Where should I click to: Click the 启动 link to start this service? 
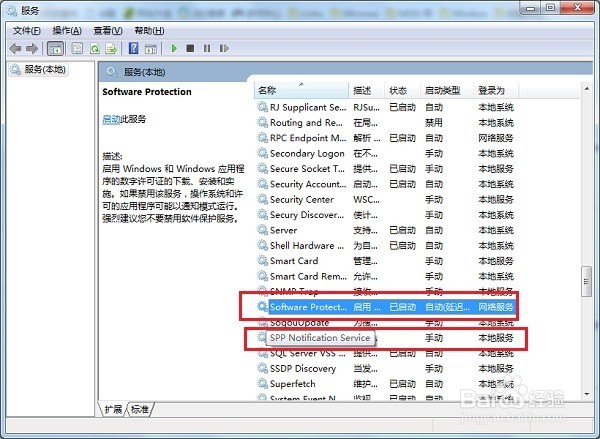(x=111, y=119)
